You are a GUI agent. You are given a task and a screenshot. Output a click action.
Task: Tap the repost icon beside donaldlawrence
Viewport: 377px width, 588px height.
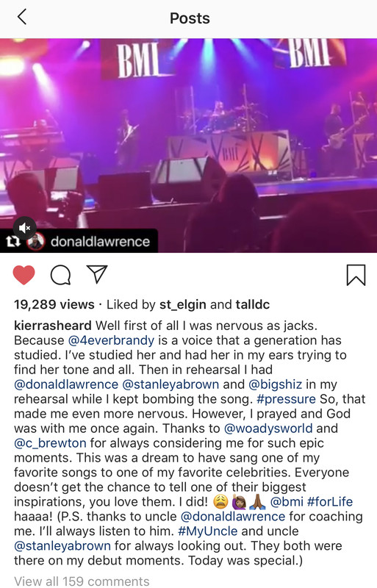point(13,242)
